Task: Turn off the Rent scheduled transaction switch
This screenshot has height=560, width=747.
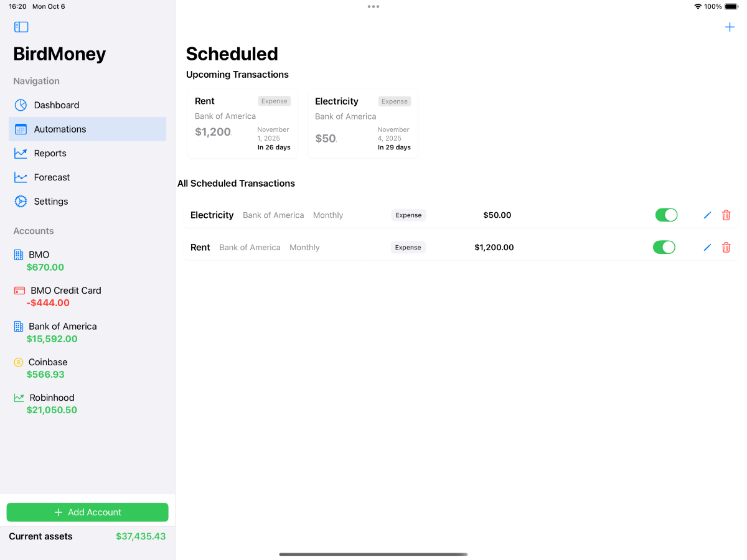Action: point(664,248)
